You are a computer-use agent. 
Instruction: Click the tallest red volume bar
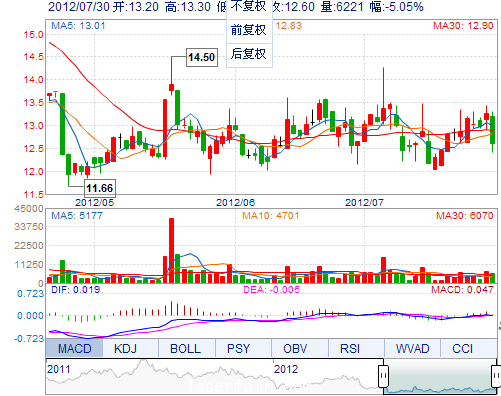172,251
